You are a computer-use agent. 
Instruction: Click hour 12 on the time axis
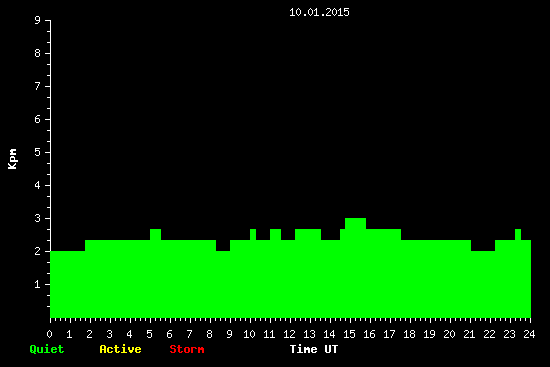tap(289, 334)
